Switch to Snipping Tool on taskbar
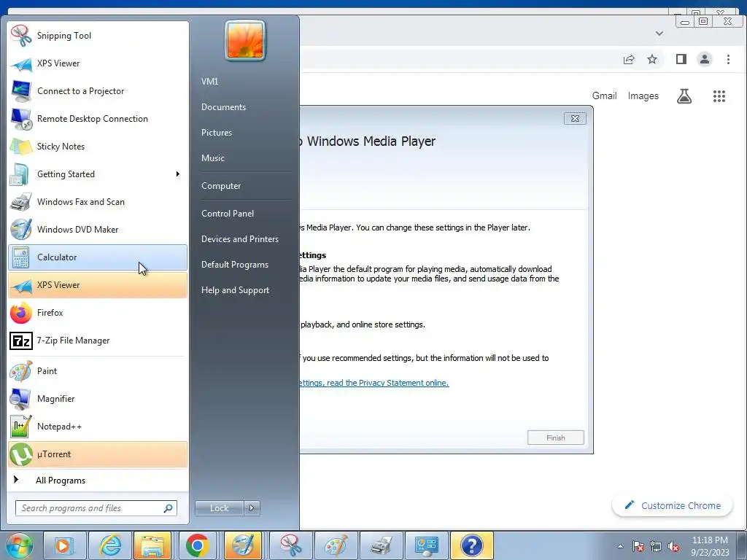The image size is (747, 560). tap(290, 545)
